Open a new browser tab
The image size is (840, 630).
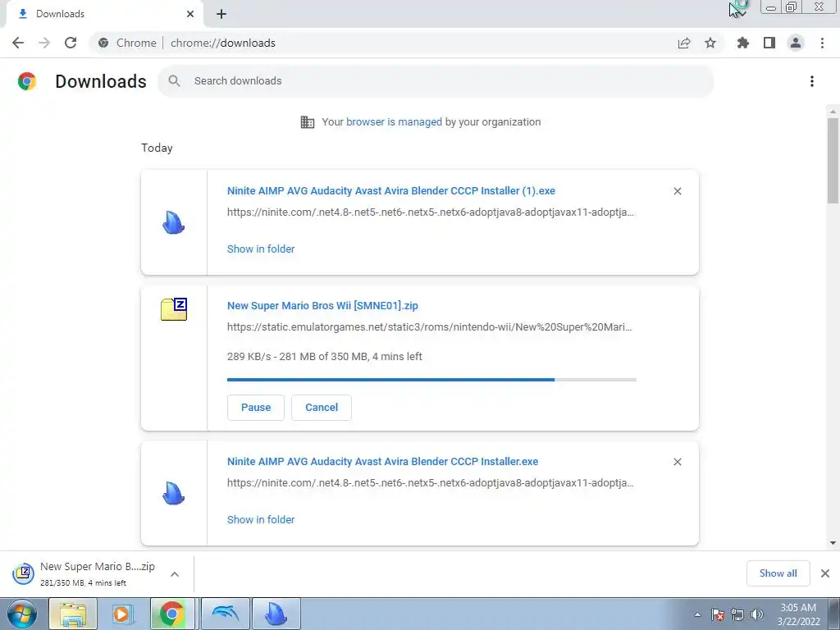pos(221,14)
